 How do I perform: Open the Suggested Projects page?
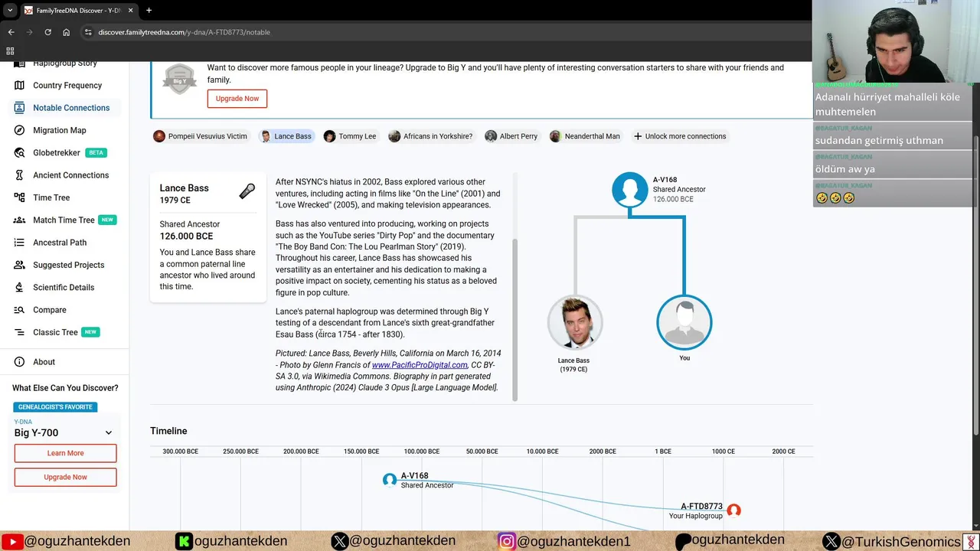[68, 265]
